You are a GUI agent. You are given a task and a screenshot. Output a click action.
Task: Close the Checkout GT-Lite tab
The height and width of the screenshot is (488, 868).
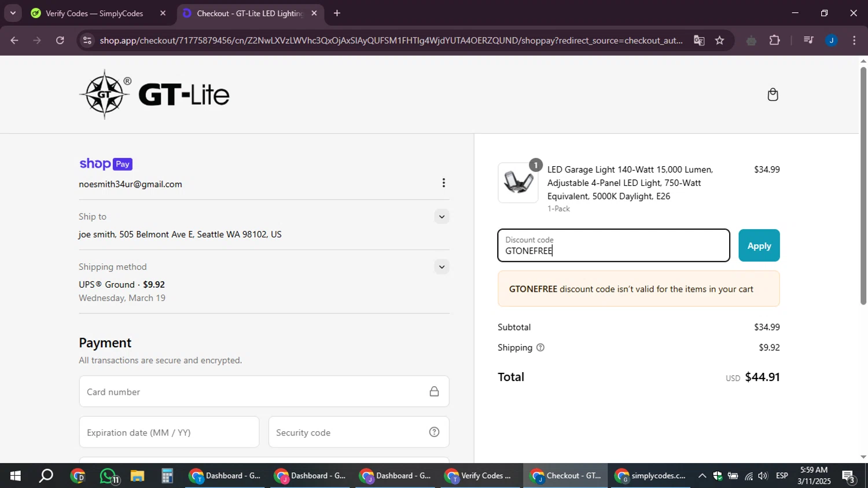pos(314,13)
